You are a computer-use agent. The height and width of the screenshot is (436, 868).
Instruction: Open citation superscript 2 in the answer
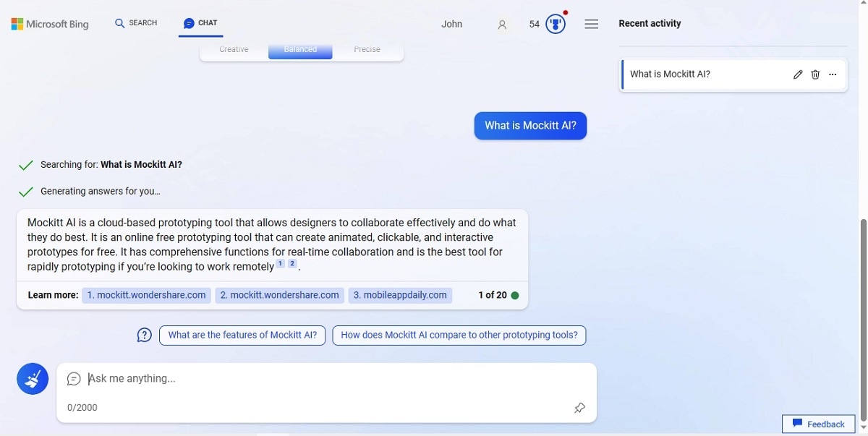[x=292, y=264]
